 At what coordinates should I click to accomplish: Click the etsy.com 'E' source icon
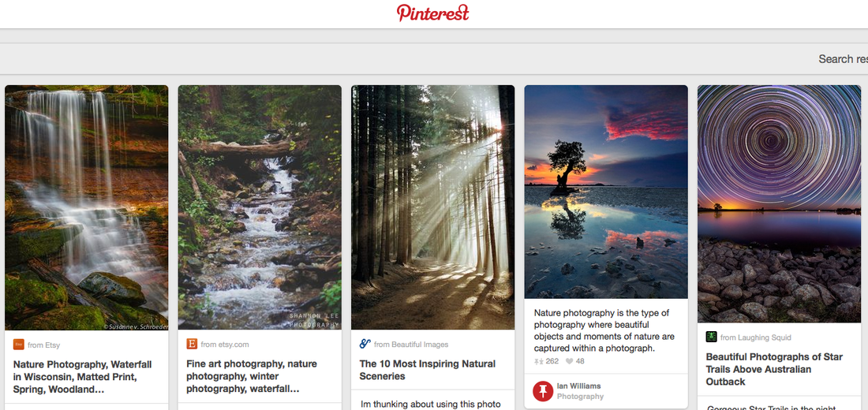coord(192,344)
